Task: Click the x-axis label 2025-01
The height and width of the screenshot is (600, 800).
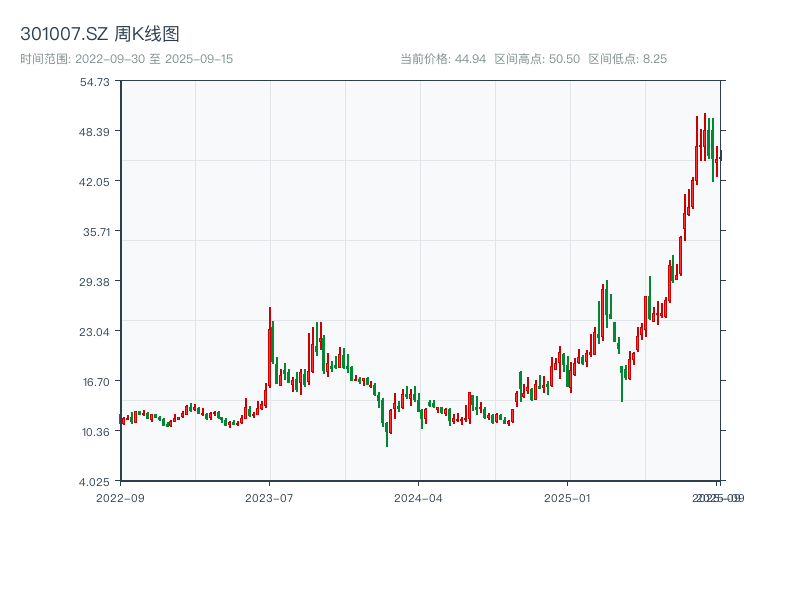Action: 567,498
